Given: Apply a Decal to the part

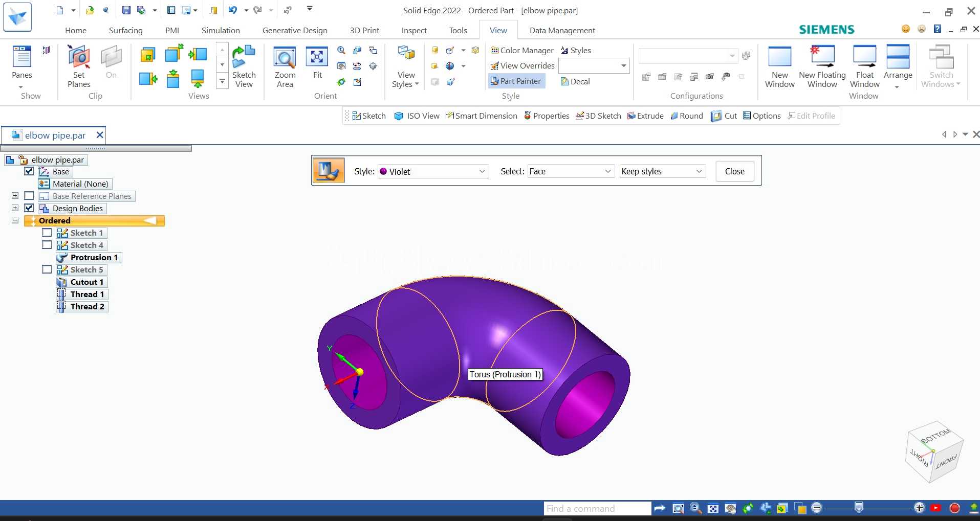Looking at the screenshot, I should pyautogui.click(x=576, y=81).
